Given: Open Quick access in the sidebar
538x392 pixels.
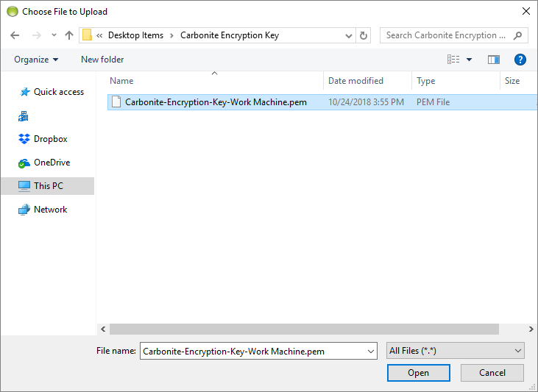Looking at the screenshot, I should click(x=58, y=92).
